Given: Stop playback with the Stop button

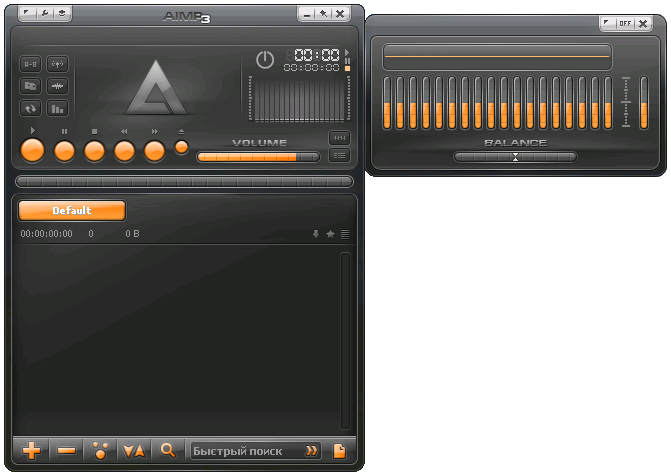Looking at the screenshot, I should 95,151.
